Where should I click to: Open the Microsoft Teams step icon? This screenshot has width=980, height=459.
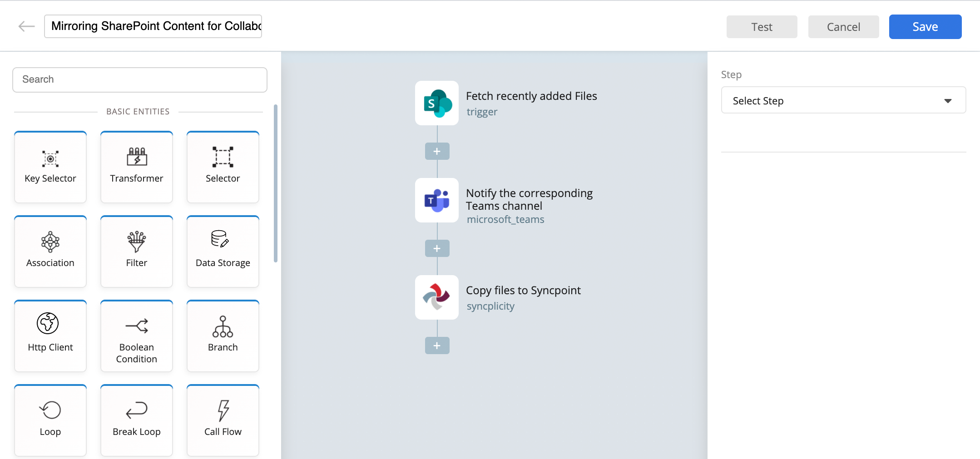[437, 200]
